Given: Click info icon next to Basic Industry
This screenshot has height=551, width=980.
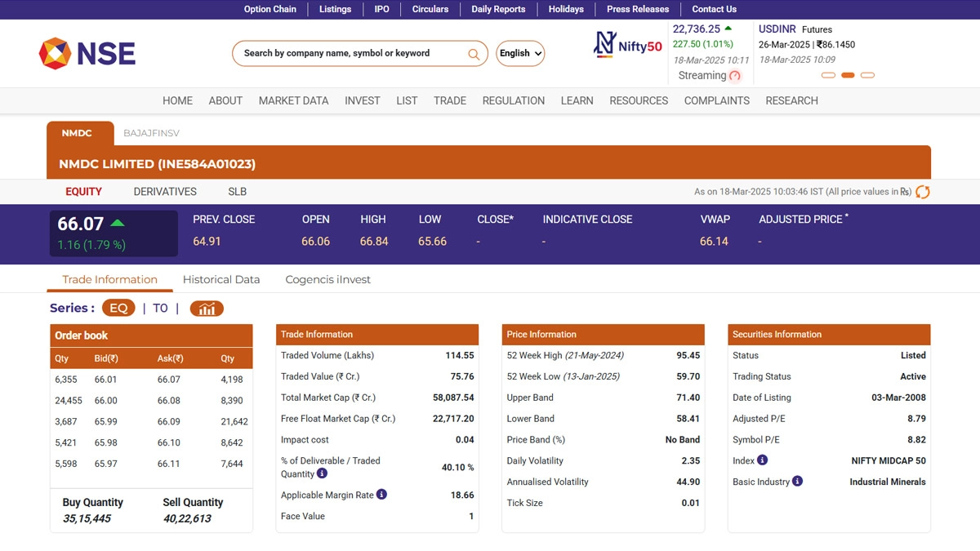Looking at the screenshot, I should pyautogui.click(x=797, y=482).
